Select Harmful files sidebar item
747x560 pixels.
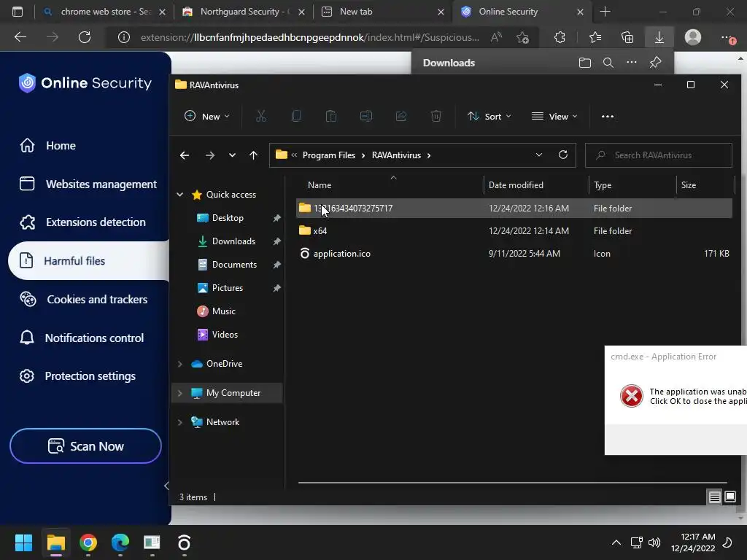pos(89,260)
